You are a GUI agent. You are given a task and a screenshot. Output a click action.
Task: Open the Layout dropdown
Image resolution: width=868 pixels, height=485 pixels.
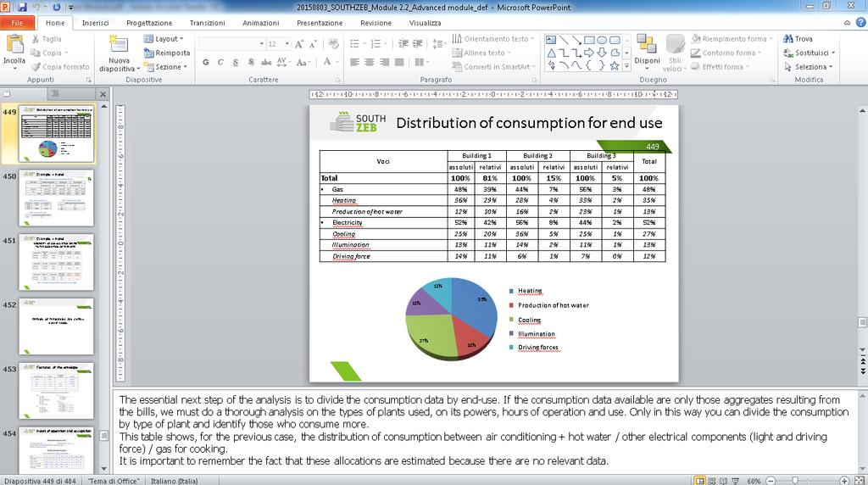(x=164, y=39)
